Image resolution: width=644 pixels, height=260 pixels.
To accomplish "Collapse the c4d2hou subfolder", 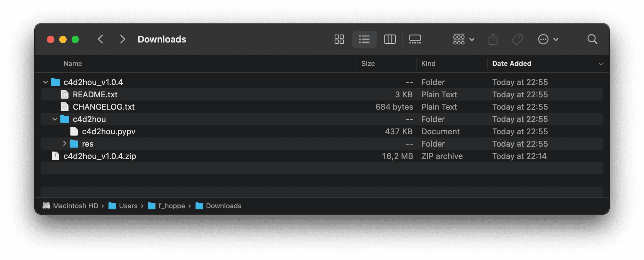I will (x=55, y=119).
